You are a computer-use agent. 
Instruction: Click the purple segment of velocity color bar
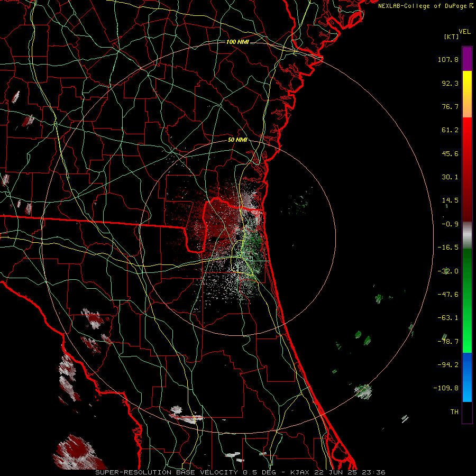point(467,59)
